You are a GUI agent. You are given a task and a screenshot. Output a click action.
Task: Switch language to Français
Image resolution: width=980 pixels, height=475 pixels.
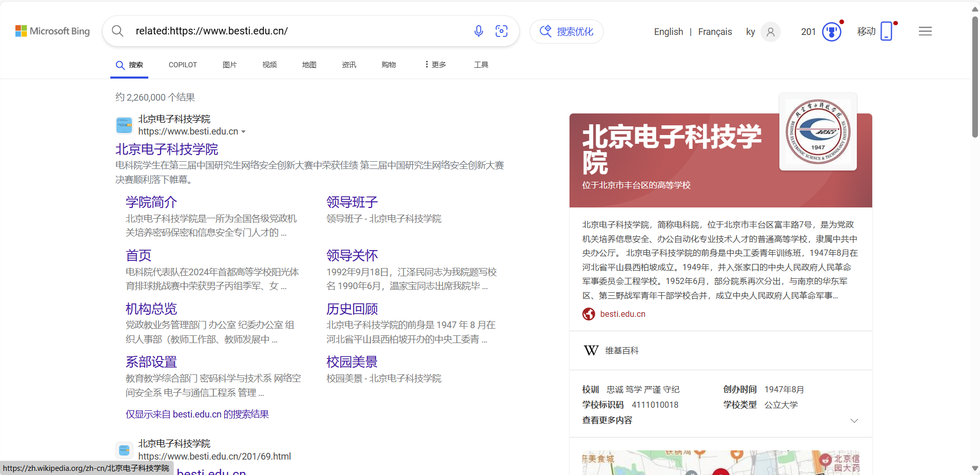click(x=715, y=32)
